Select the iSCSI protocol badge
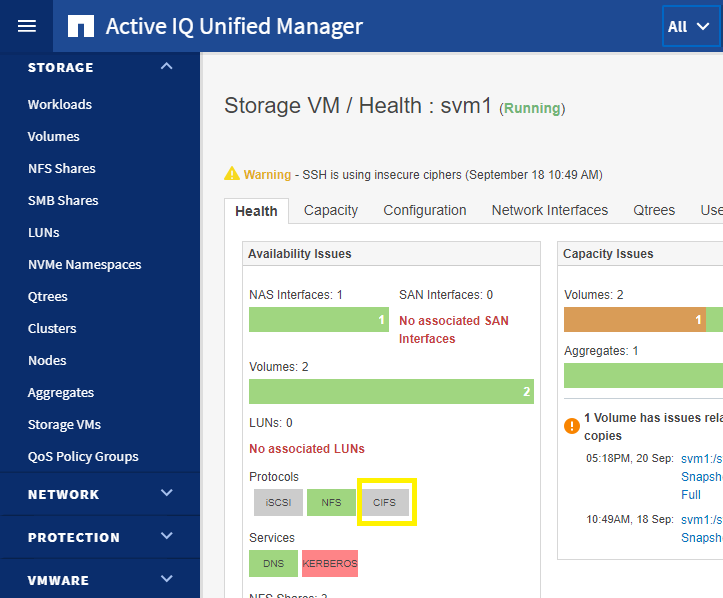 [x=273, y=502]
